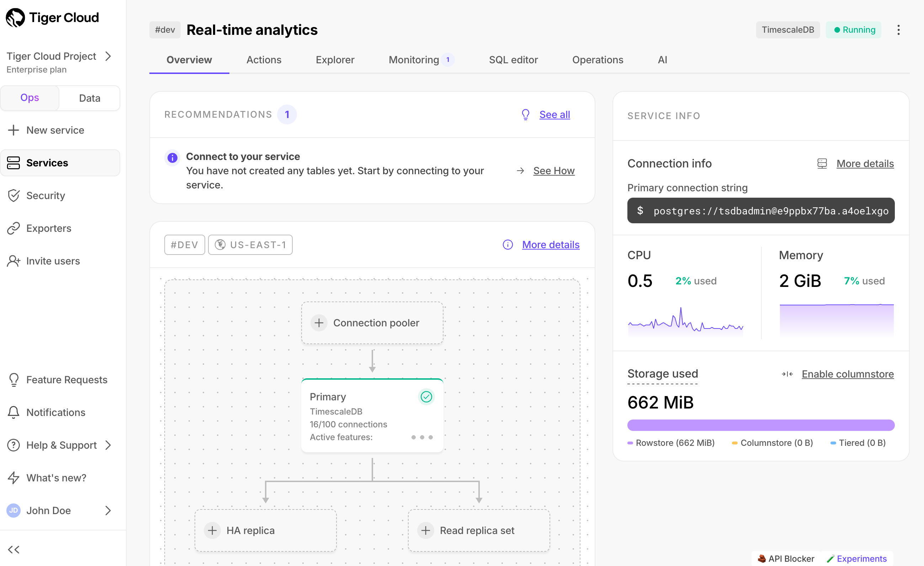Click the lightbulb icon beside See all

pos(525,114)
